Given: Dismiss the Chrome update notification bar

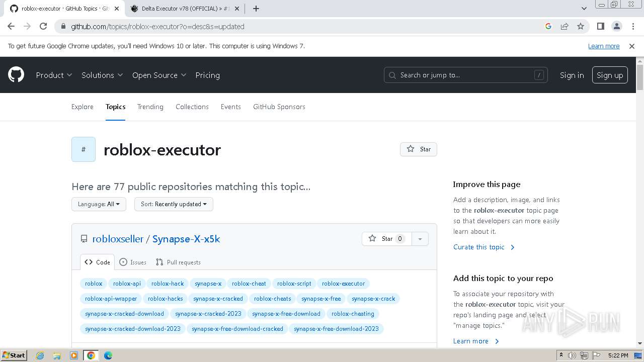Looking at the screenshot, I should point(632,46).
